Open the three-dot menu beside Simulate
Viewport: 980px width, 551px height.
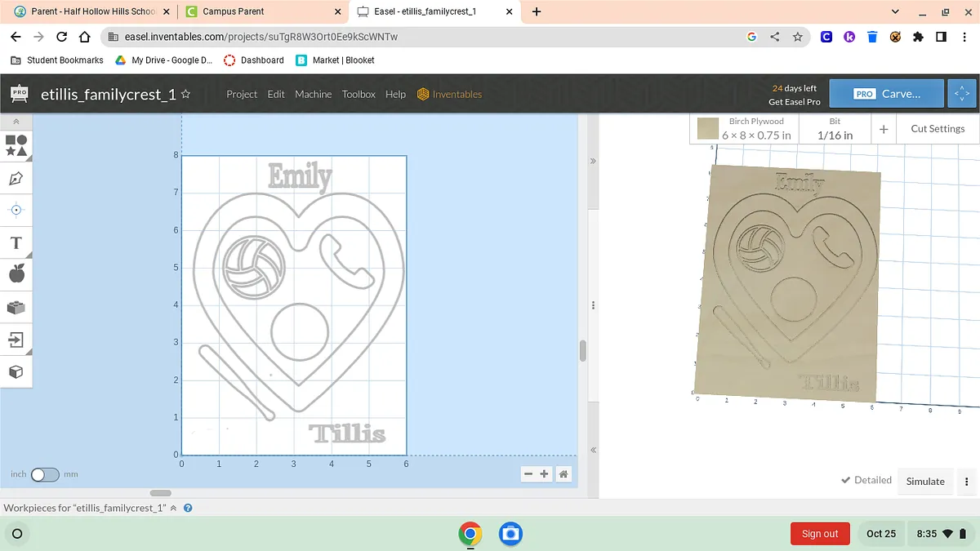(x=967, y=482)
